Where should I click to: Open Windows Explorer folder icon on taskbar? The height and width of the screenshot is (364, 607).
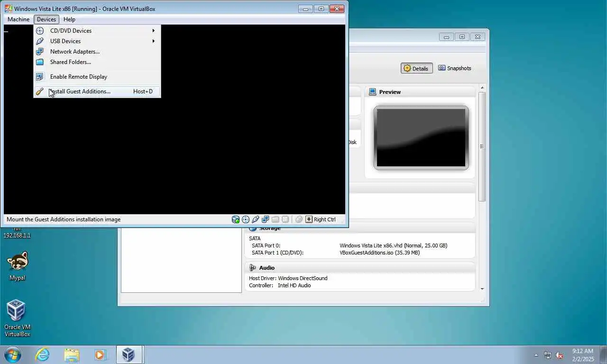point(72,355)
